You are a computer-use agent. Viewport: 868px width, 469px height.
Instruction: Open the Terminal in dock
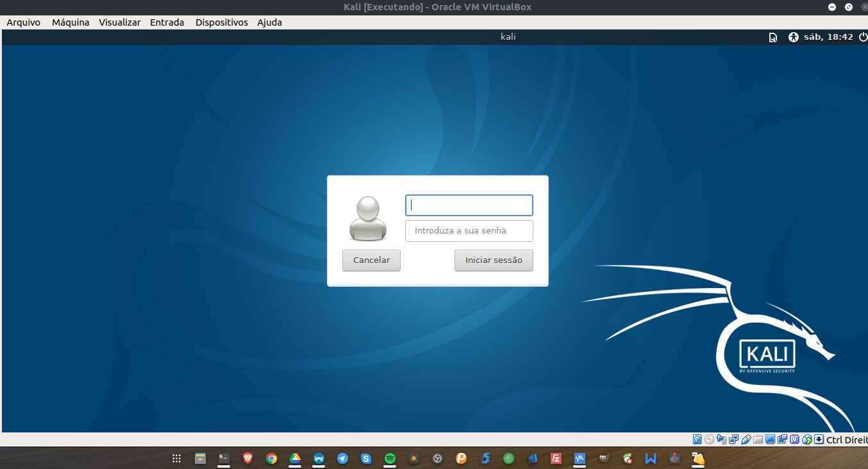[224, 459]
